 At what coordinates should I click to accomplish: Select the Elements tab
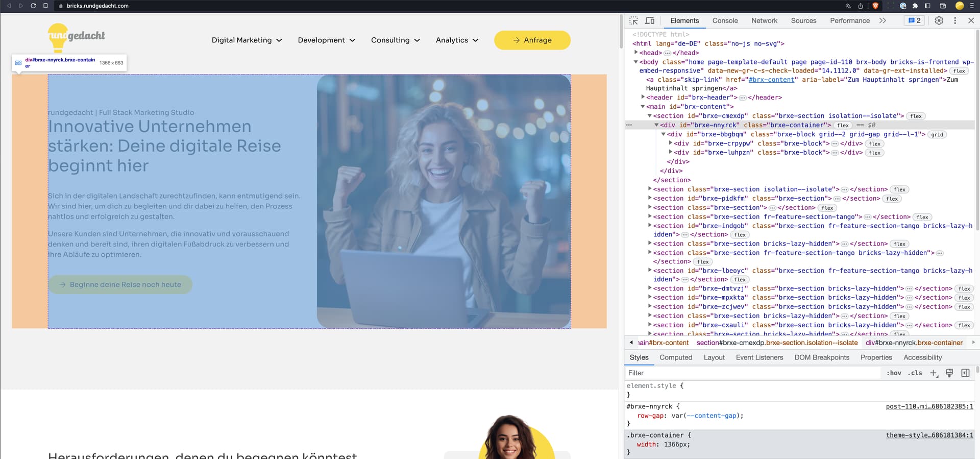coord(684,20)
